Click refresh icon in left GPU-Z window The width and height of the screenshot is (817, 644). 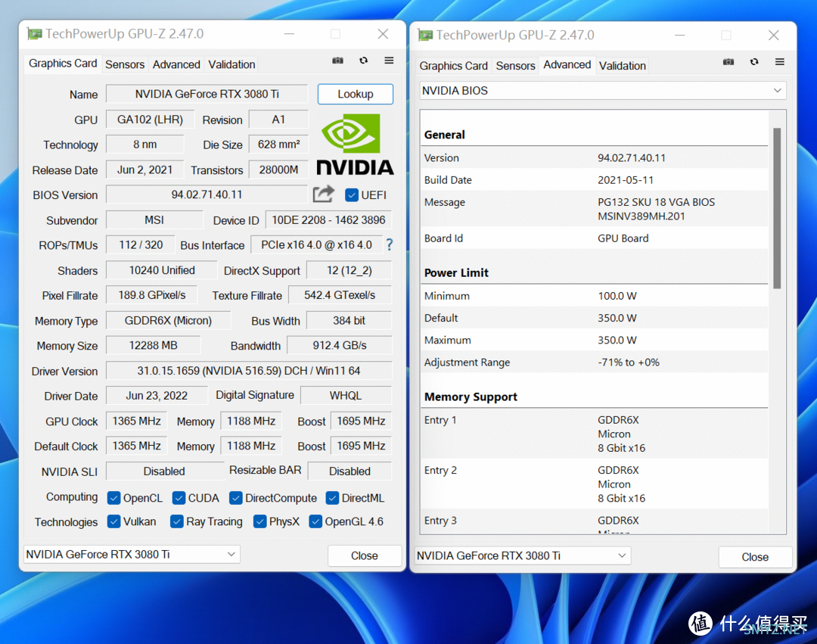click(x=364, y=61)
